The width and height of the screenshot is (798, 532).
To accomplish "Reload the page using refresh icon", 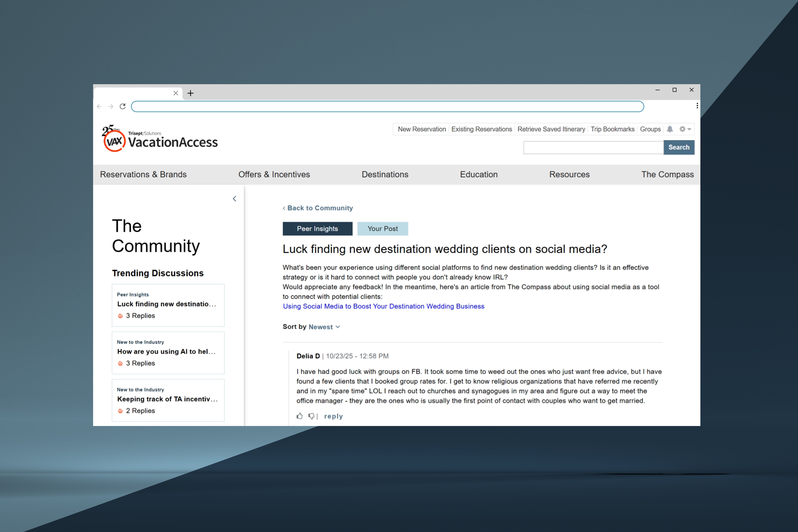I will (123, 107).
